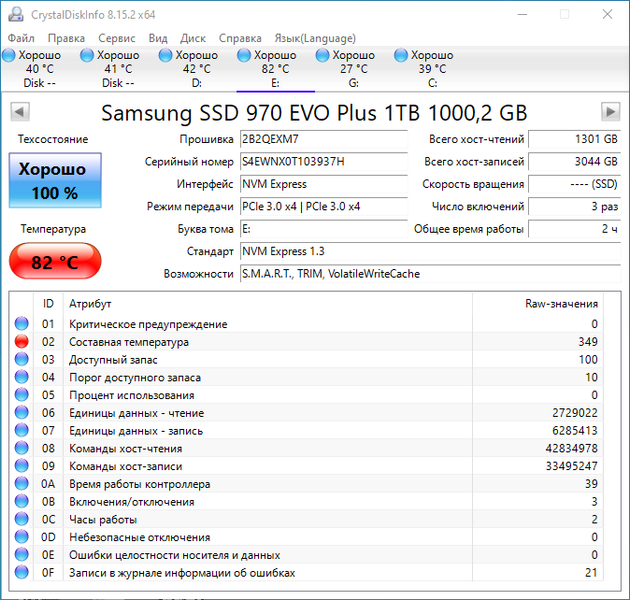Screen dimensions: 630x600
Task: Click the Техсостояние label
Action: [53, 139]
